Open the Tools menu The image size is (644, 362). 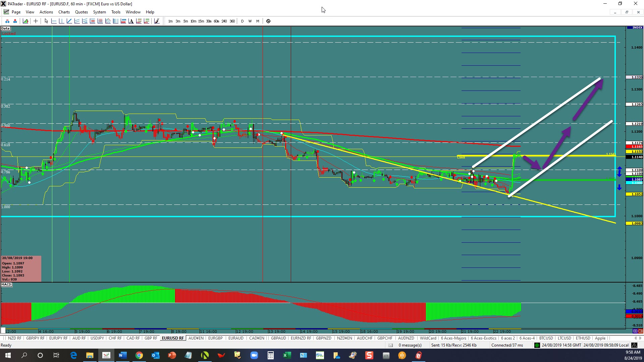[x=116, y=12]
